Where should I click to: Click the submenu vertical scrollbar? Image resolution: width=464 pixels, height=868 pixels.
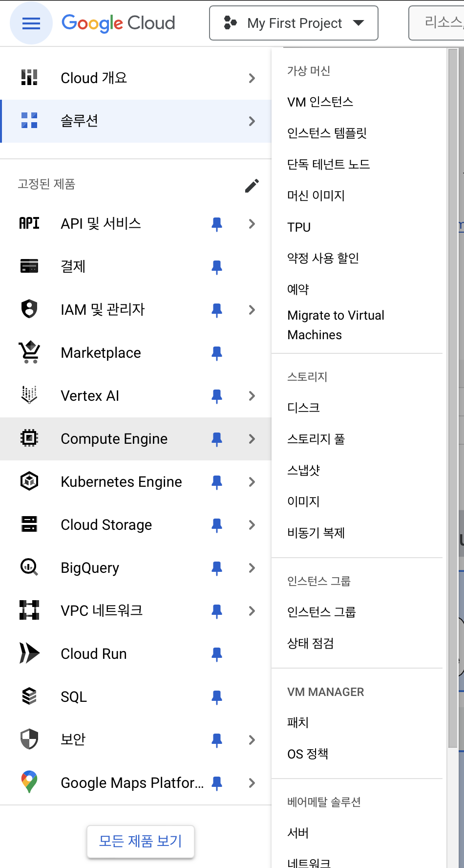pyautogui.click(x=453, y=398)
